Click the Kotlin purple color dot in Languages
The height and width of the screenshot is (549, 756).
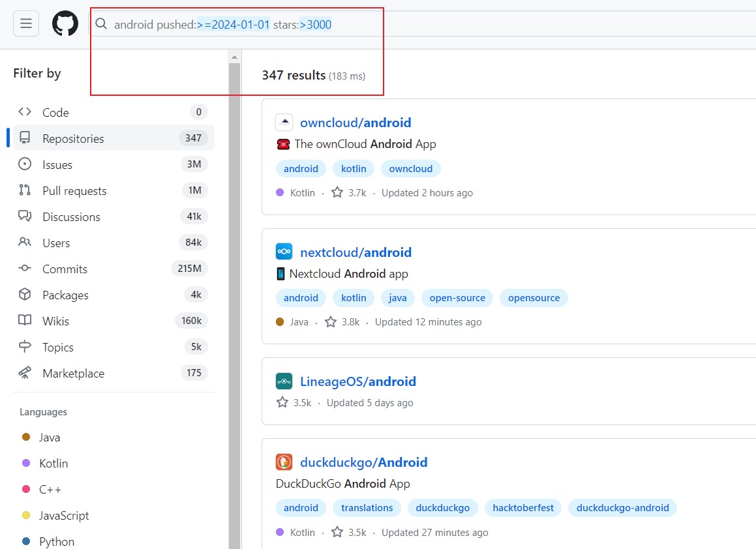[27, 463]
